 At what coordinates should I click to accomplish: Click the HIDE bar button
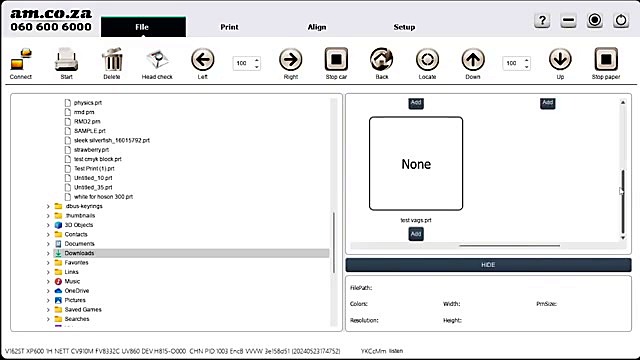488,265
